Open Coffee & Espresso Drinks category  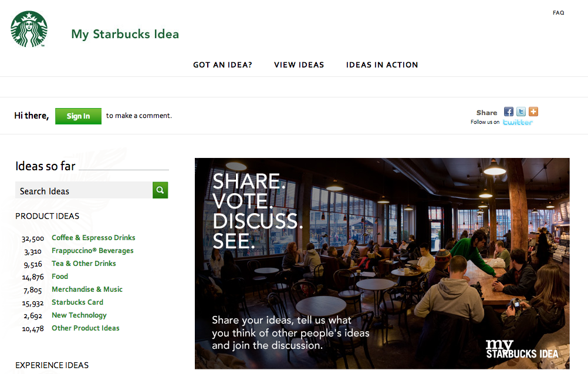tap(93, 238)
